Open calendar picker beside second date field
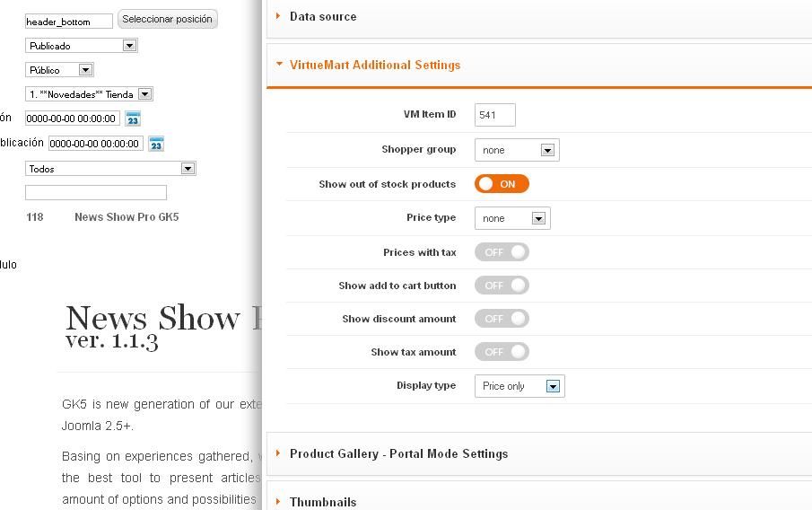 coord(156,144)
